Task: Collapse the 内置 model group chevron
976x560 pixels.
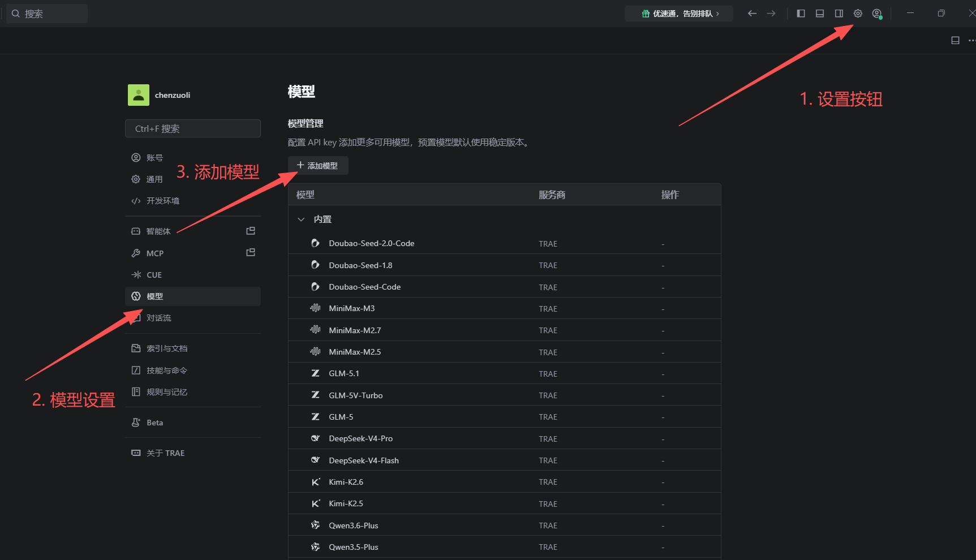Action: [301, 219]
